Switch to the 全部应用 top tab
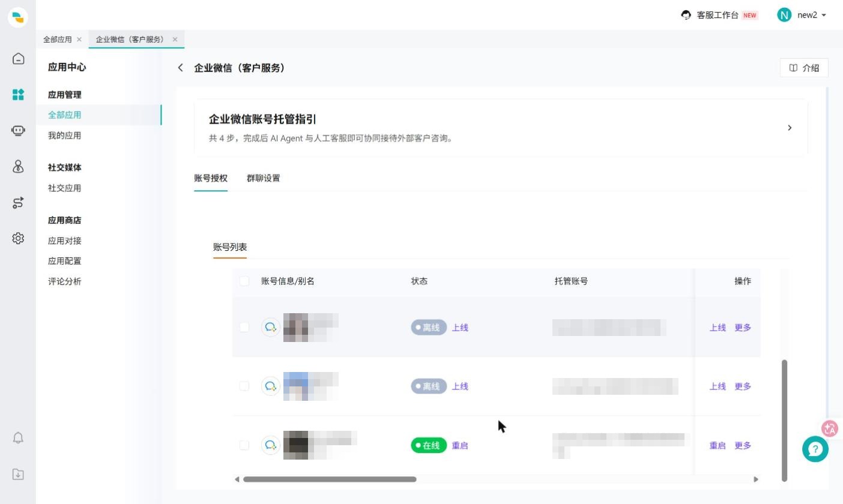Viewport: 843px width, 504px height. tap(58, 40)
